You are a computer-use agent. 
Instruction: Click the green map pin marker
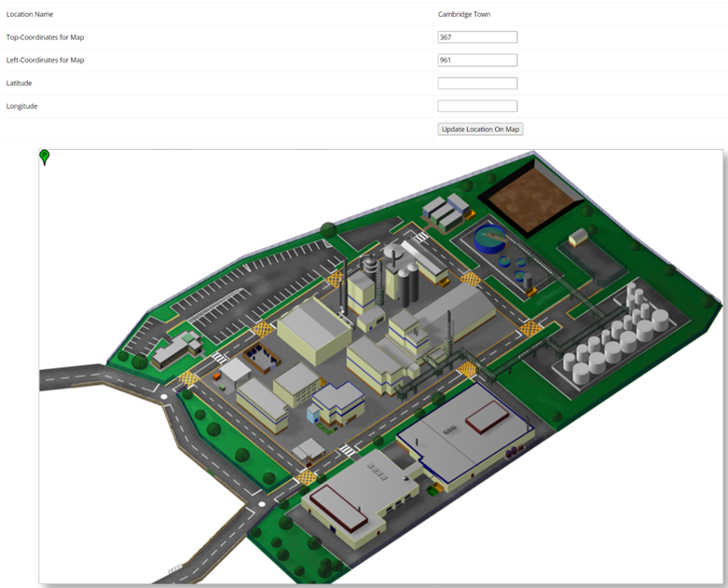coord(44,157)
